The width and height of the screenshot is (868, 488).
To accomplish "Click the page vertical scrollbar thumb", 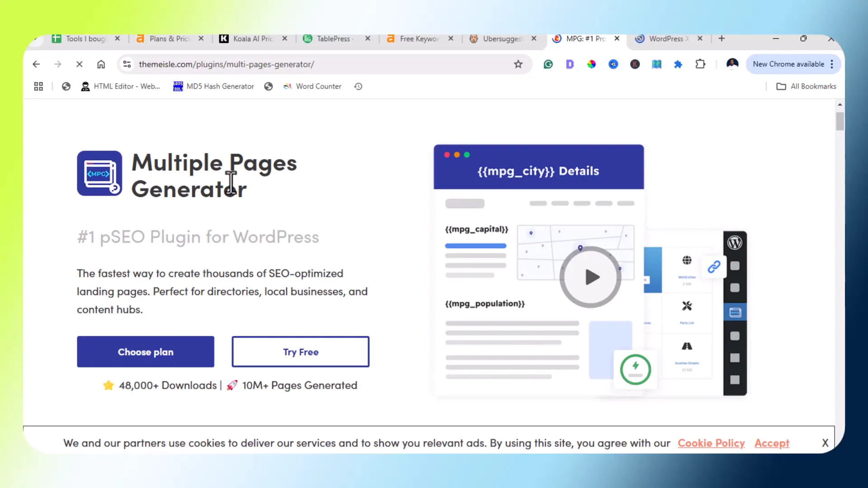I will (840, 121).
